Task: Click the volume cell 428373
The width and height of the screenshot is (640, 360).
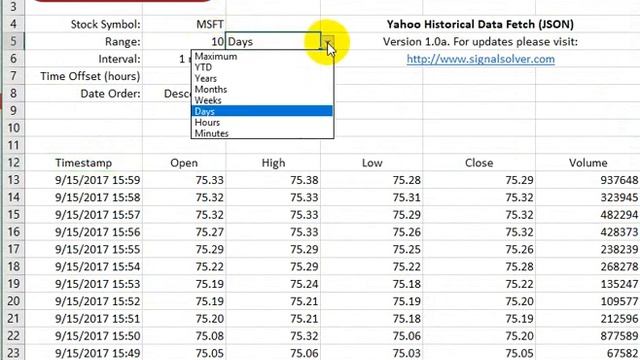Action: 588,232
